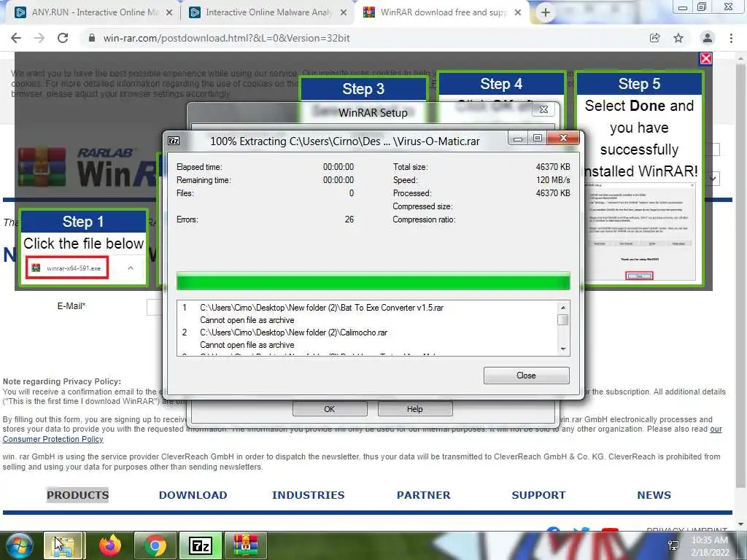Open DOWNLOAD navigation menu
This screenshot has height=560, width=747.
(x=193, y=495)
